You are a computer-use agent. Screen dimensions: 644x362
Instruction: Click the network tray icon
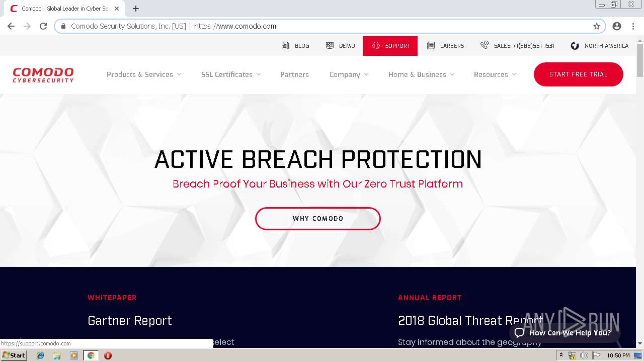point(572,355)
